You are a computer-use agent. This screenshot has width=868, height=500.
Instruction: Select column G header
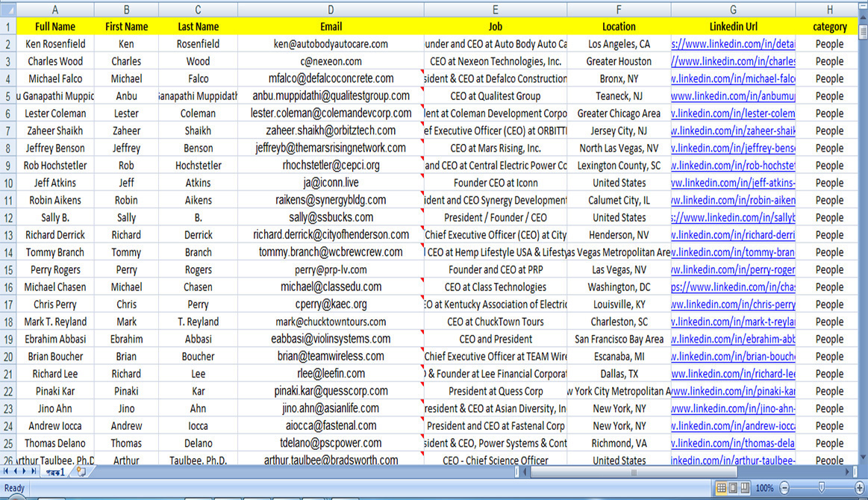733,10
